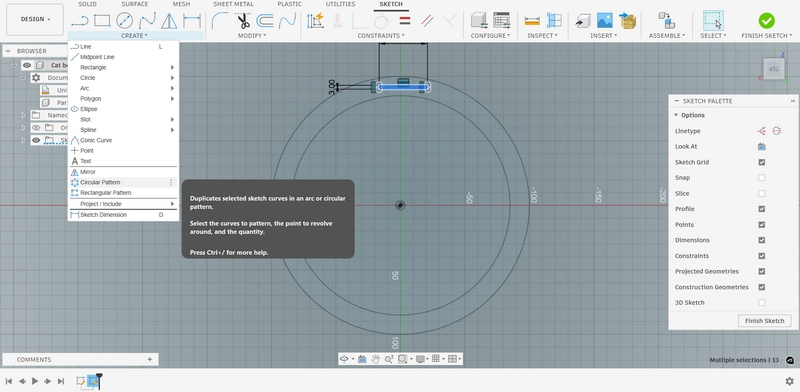Choose Rectangular Pattern from Create menu

123,193
